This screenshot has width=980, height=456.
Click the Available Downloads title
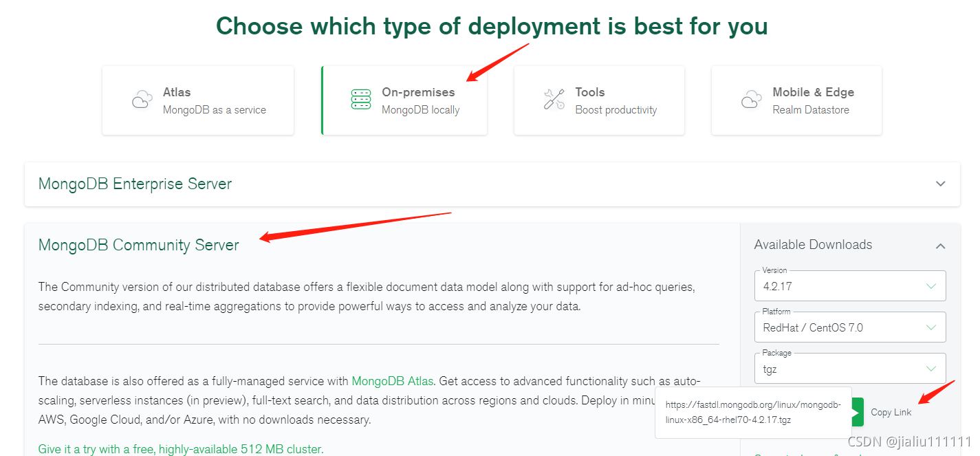click(813, 245)
